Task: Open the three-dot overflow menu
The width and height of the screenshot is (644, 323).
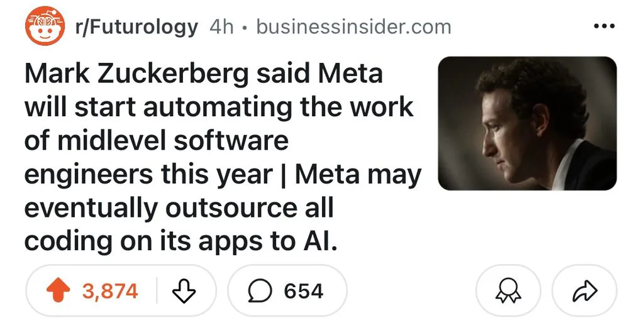Action: point(604,26)
